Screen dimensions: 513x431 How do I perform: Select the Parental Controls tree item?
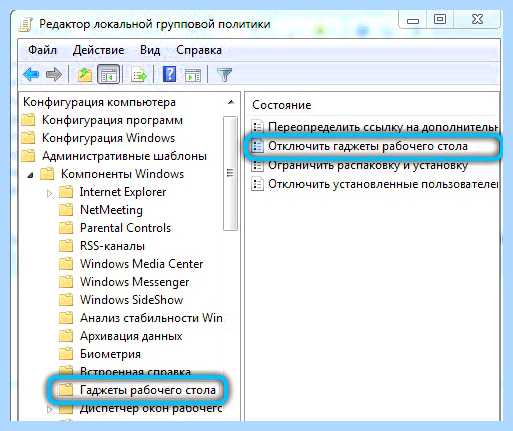(x=125, y=228)
